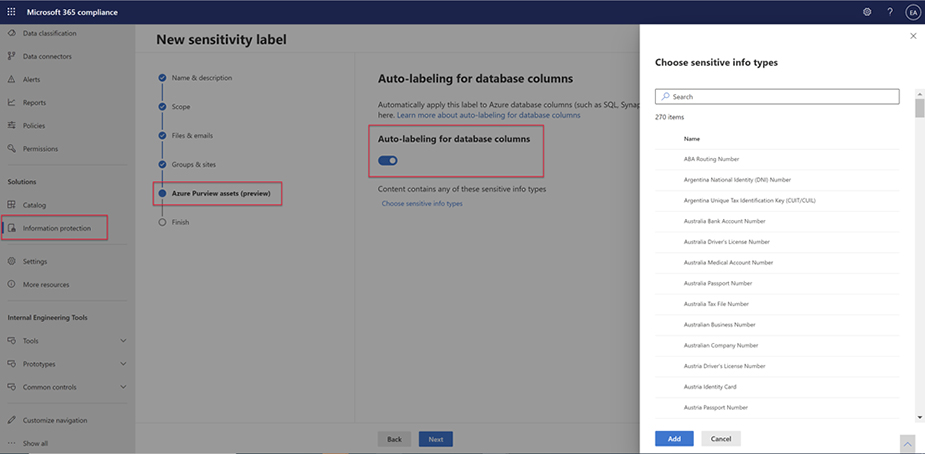Click the sidebar Settings gear icon
This screenshot has width=925, height=454.
pyautogui.click(x=11, y=261)
